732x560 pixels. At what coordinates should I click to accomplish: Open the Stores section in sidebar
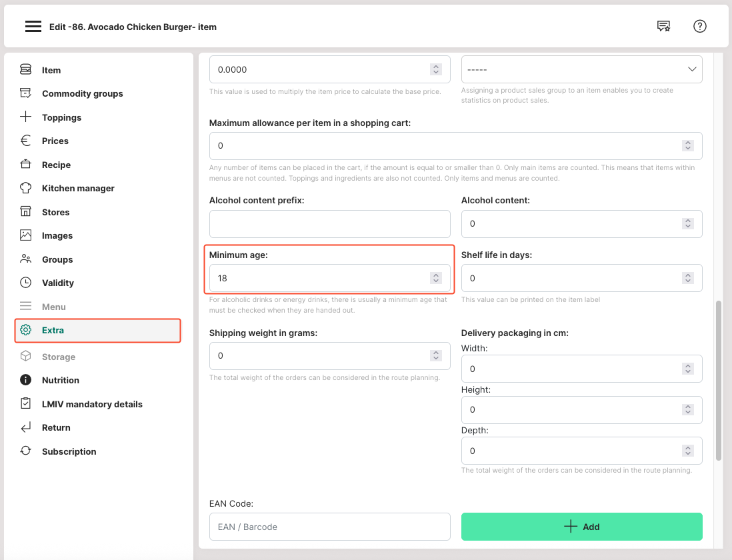coord(55,212)
